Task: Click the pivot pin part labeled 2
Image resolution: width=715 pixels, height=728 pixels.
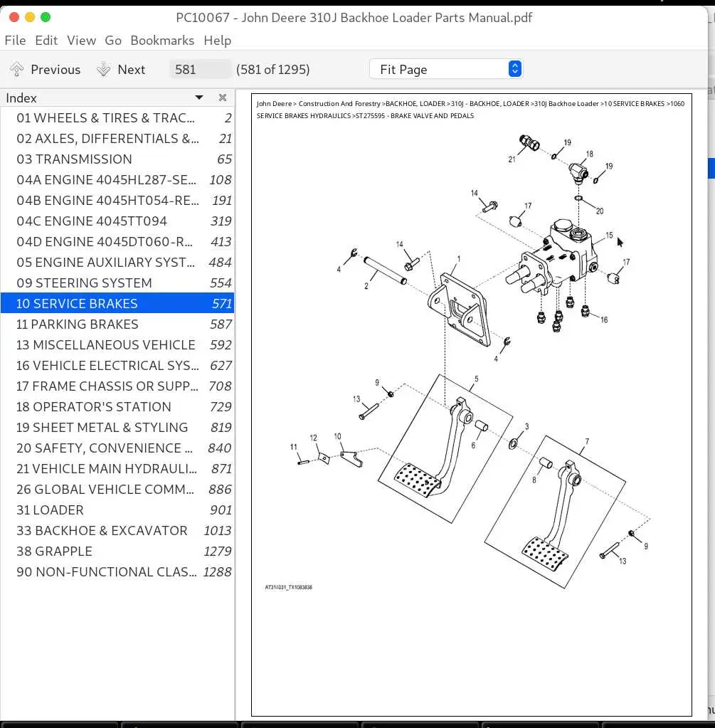Action: click(386, 270)
